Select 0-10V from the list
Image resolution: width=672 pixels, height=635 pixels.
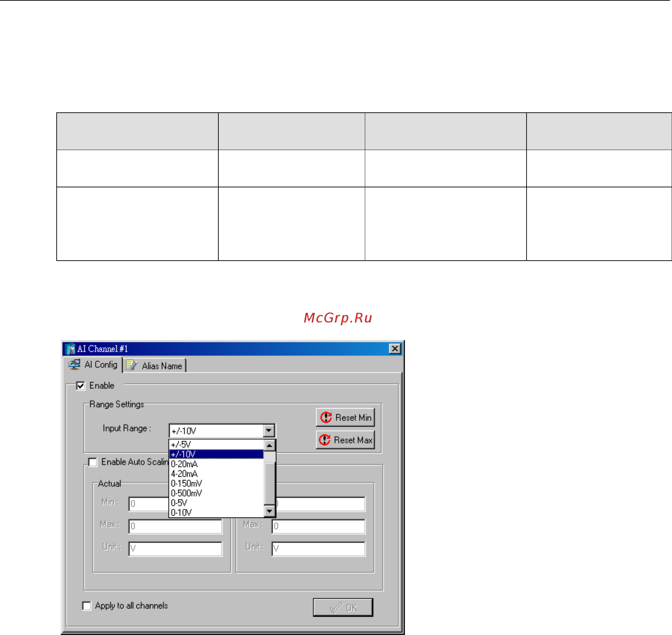click(x=216, y=513)
